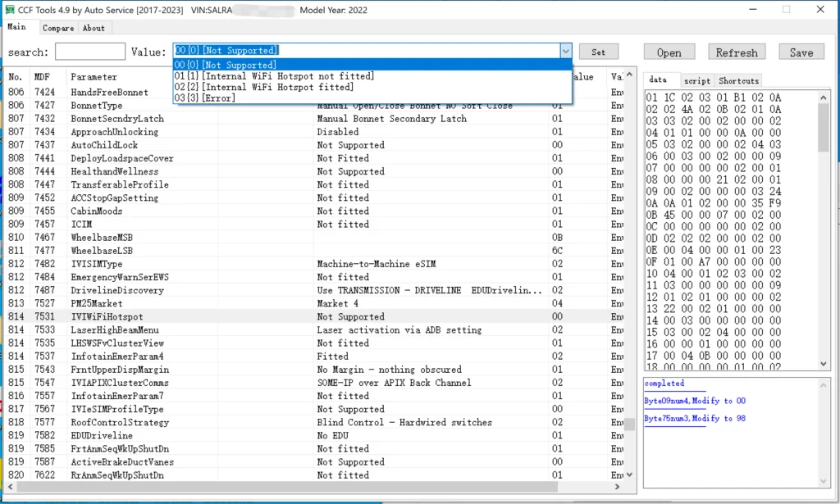Click the CCF Tools app icon in title bar

(10, 10)
